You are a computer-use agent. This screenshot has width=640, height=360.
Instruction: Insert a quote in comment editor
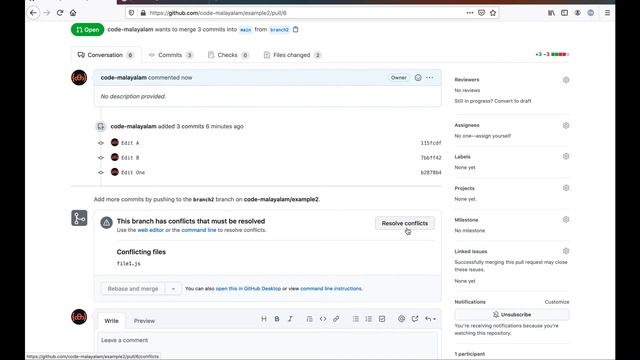point(309,319)
